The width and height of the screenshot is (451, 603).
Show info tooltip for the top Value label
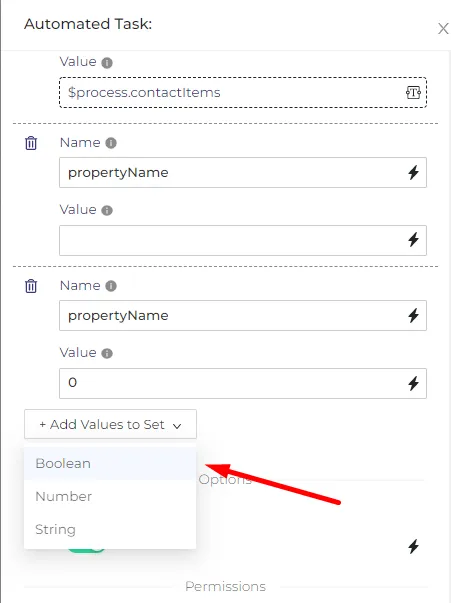(x=107, y=62)
